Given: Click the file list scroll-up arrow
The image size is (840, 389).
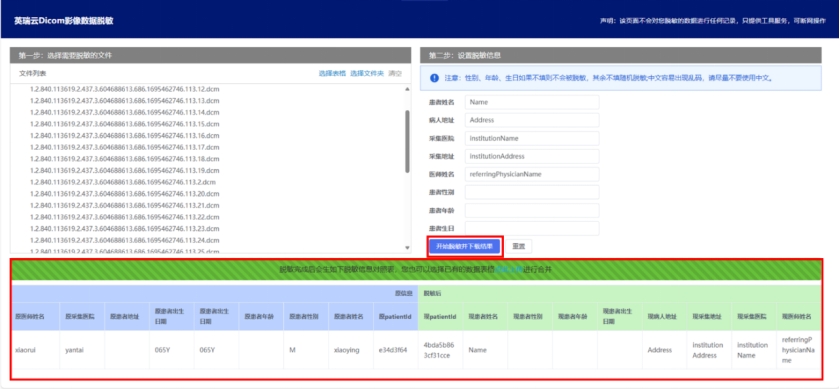Looking at the screenshot, I should coord(407,89).
